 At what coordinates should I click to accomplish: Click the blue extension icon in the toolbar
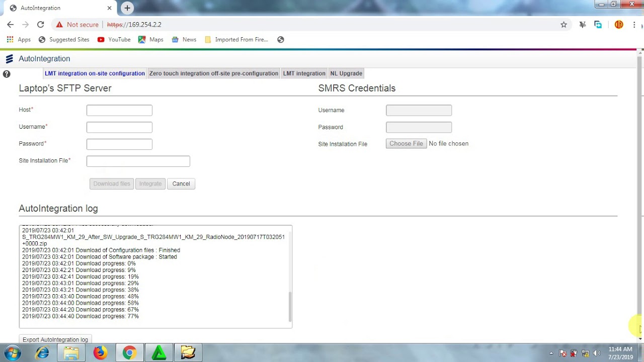[x=598, y=25]
